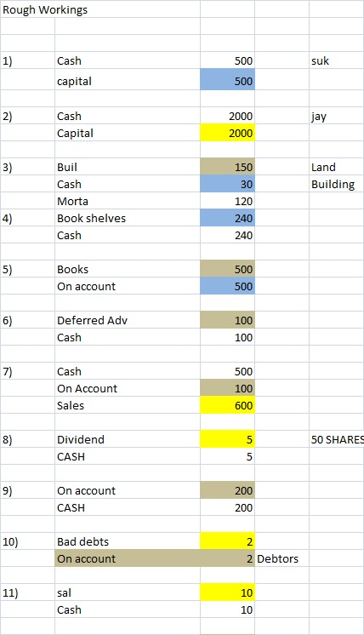Select the Building note cell

[337, 184]
